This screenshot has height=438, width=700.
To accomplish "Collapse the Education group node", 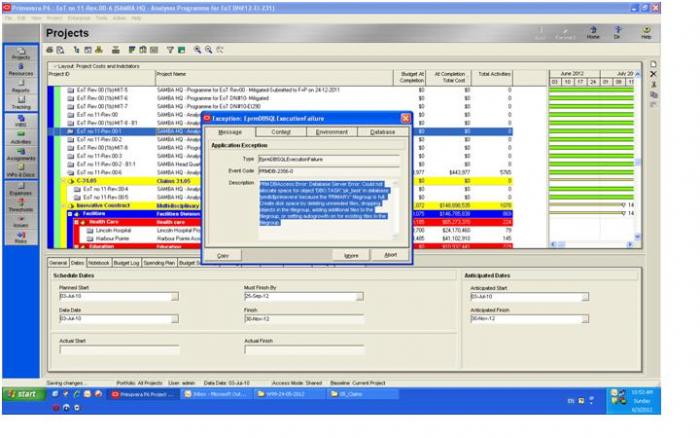I will 76,246.
